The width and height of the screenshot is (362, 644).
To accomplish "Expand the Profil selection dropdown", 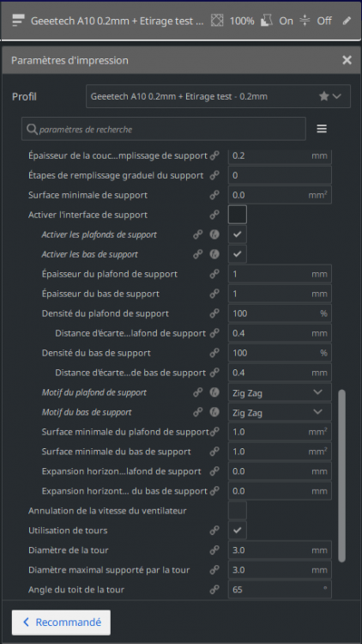I will (219, 96).
